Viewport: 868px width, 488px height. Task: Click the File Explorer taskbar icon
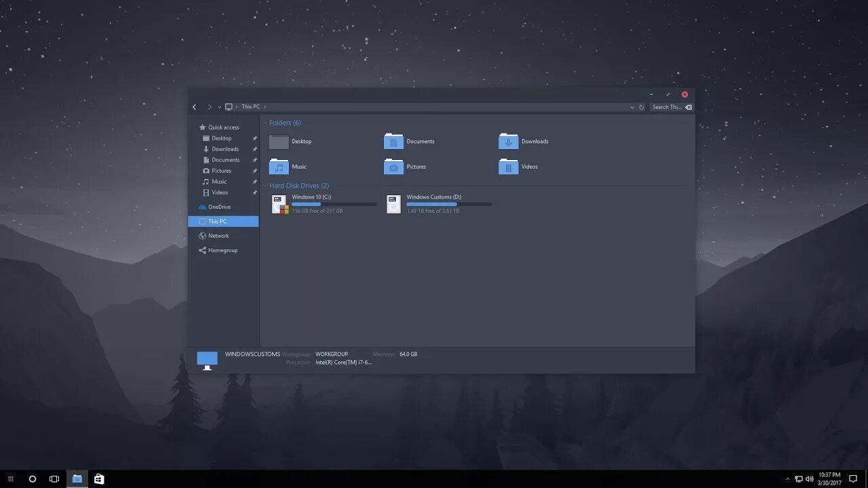click(x=77, y=479)
